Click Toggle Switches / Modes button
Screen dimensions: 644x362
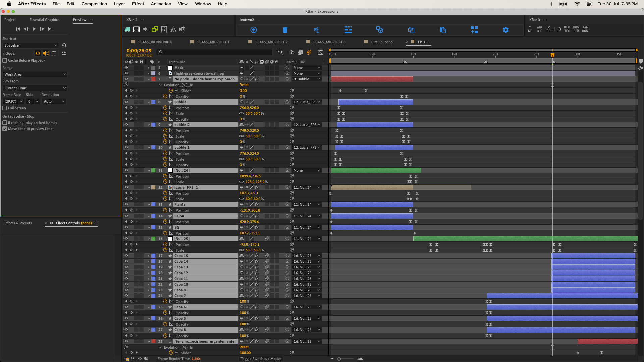[261, 359]
